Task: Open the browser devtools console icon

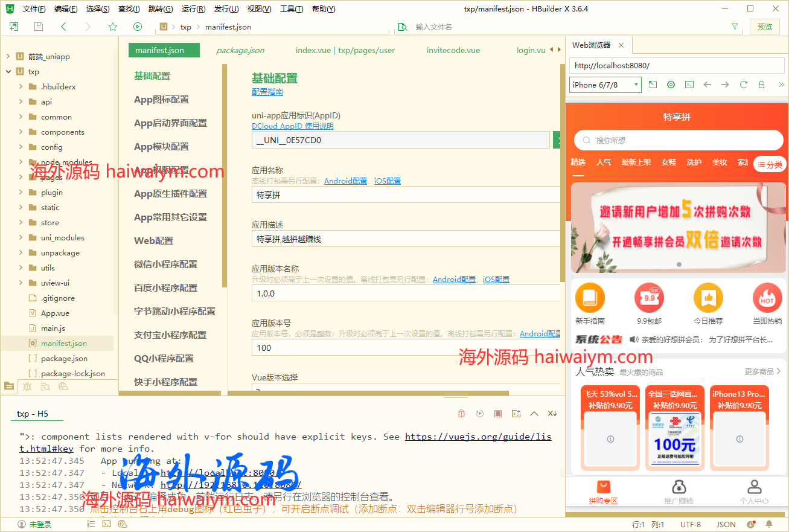Action: [x=689, y=85]
